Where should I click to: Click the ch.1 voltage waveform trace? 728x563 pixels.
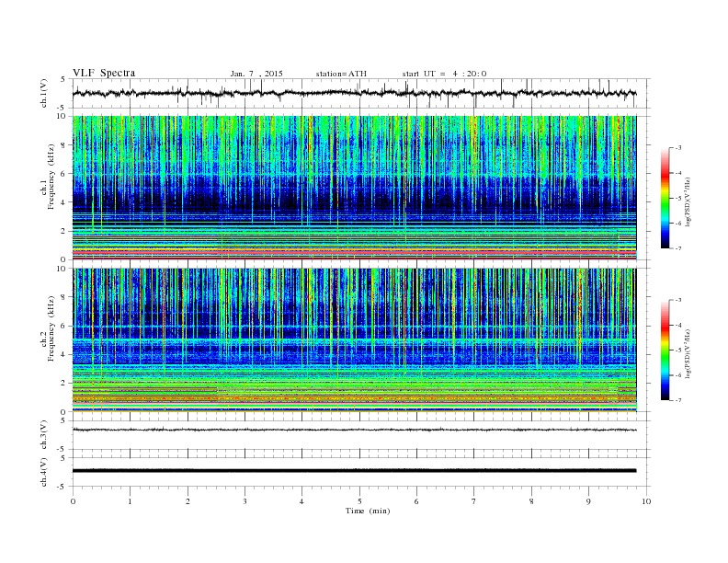click(x=354, y=93)
